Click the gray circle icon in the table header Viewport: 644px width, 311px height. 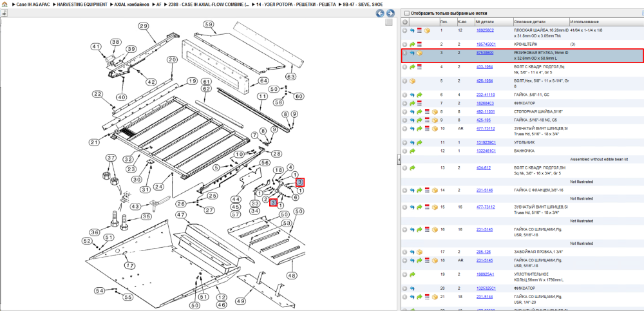(x=405, y=21)
